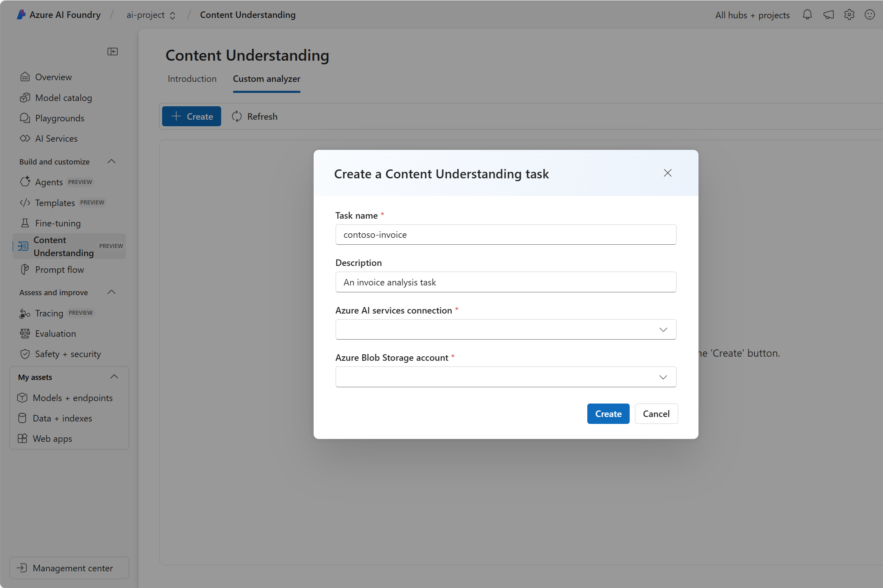Click the Refresh toolbar button label
Image resolution: width=883 pixels, height=588 pixels.
[x=262, y=116]
